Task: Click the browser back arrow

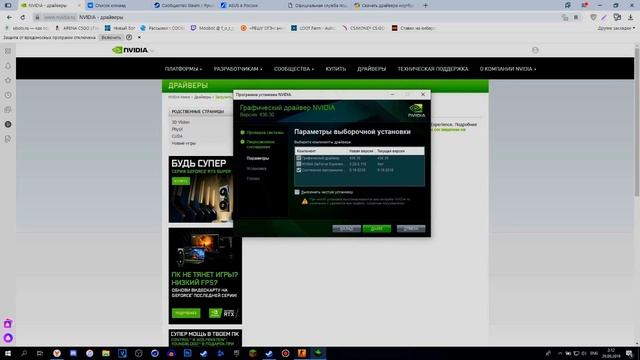Action: 9,18
